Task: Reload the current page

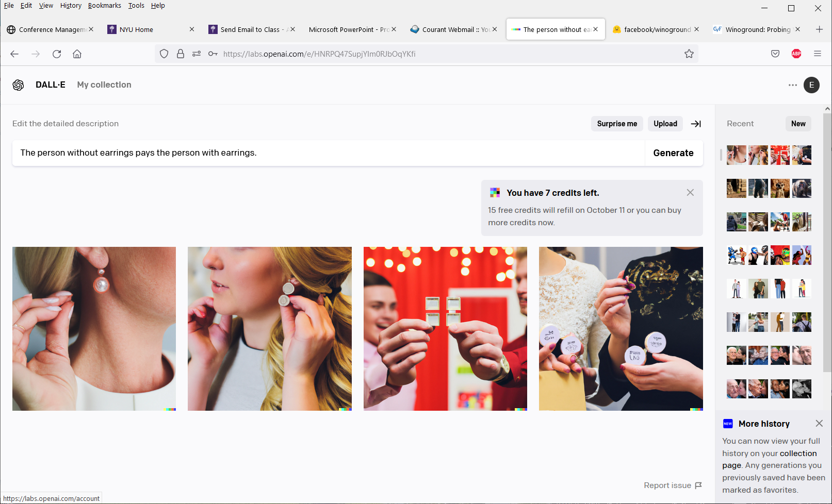Action: point(57,54)
